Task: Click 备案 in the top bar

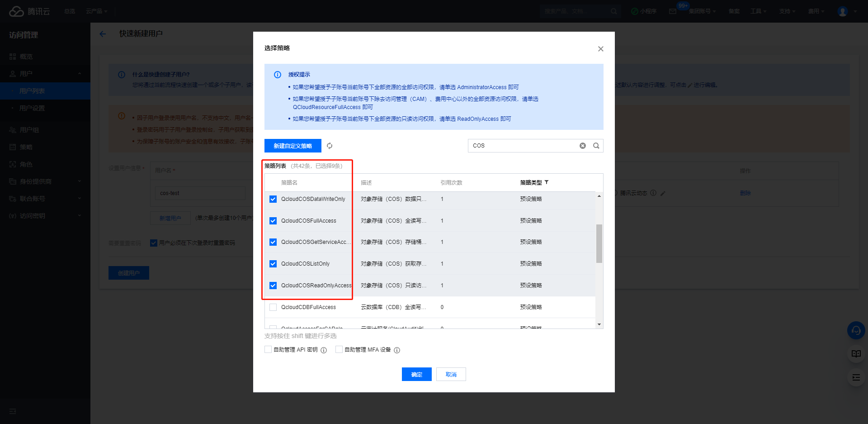Action: 734,11
